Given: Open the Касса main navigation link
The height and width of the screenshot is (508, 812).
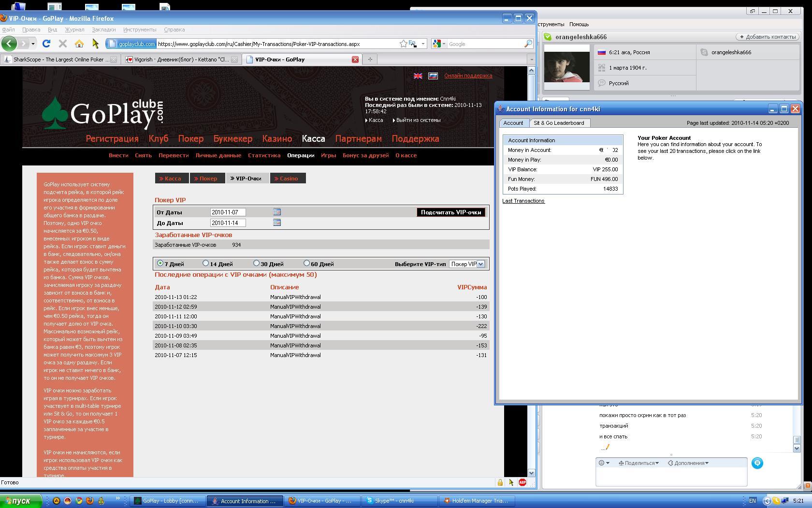Looking at the screenshot, I should point(313,139).
